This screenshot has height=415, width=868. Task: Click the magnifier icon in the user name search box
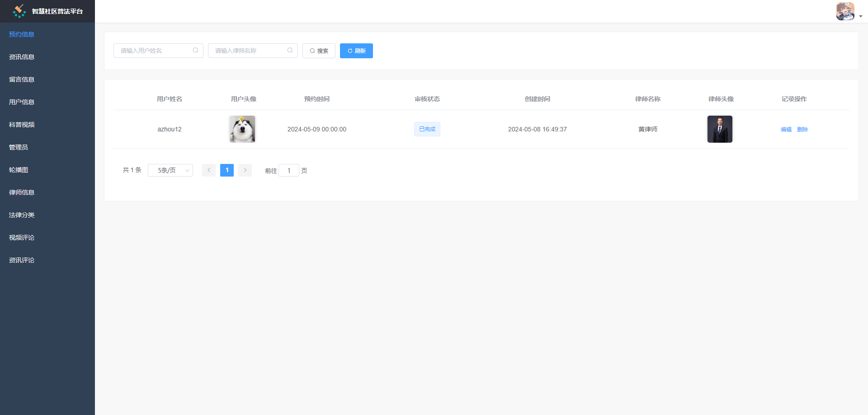tap(196, 50)
